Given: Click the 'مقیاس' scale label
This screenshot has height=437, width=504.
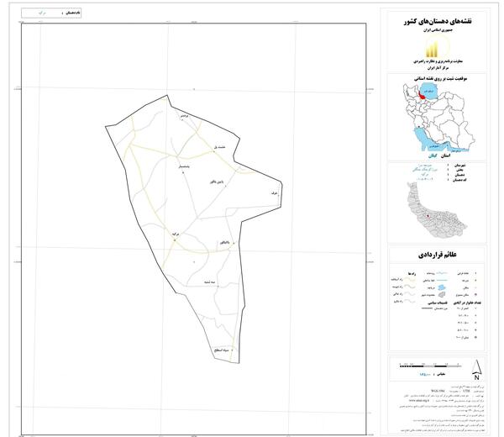Looking at the screenshot, I should (440, 374).
